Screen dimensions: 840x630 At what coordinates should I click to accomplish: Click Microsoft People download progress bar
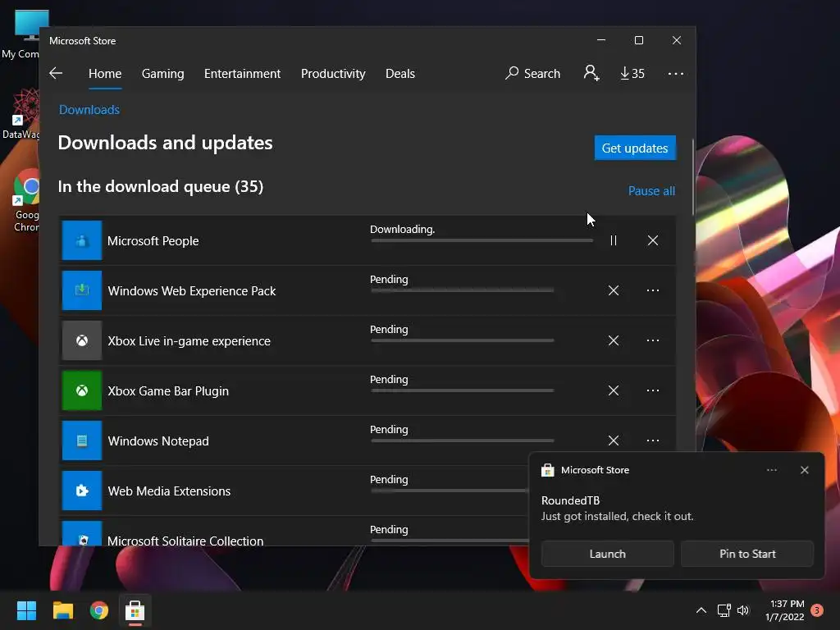482,240
